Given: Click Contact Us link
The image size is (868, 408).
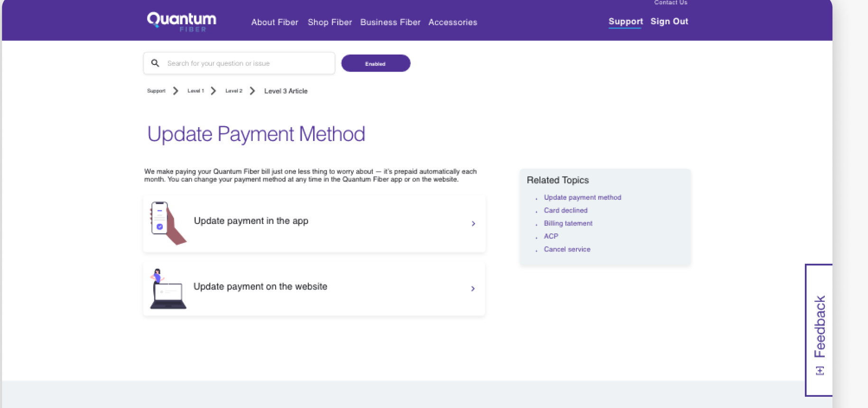Looking at the screenshot, I should 671,3.
